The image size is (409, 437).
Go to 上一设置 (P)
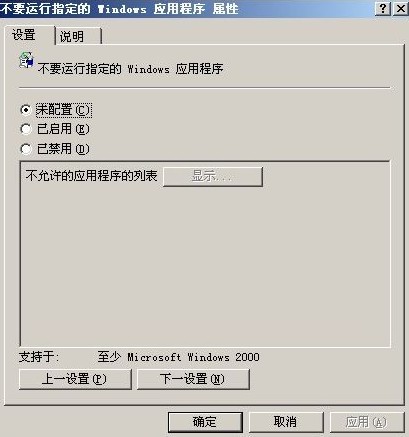(75, 379)
